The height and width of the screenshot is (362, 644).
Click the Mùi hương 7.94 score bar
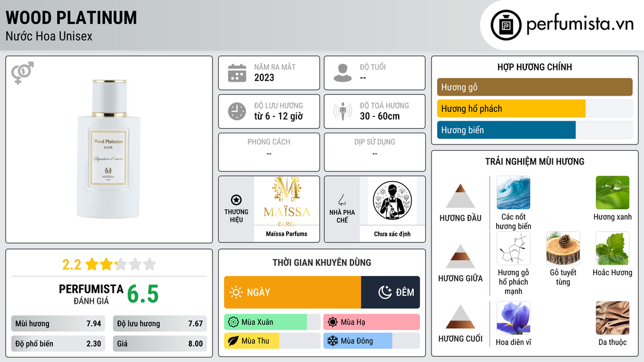58,324
